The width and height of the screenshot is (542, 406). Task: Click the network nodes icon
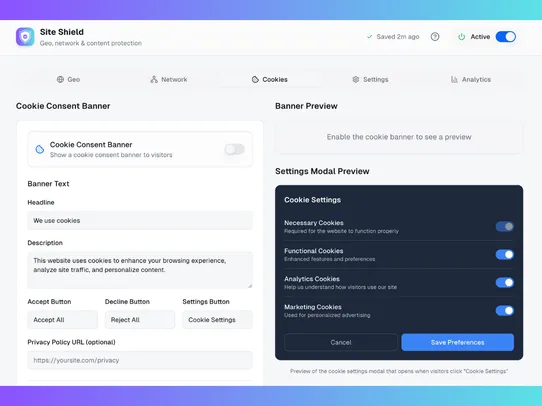[x=154, y=79]
